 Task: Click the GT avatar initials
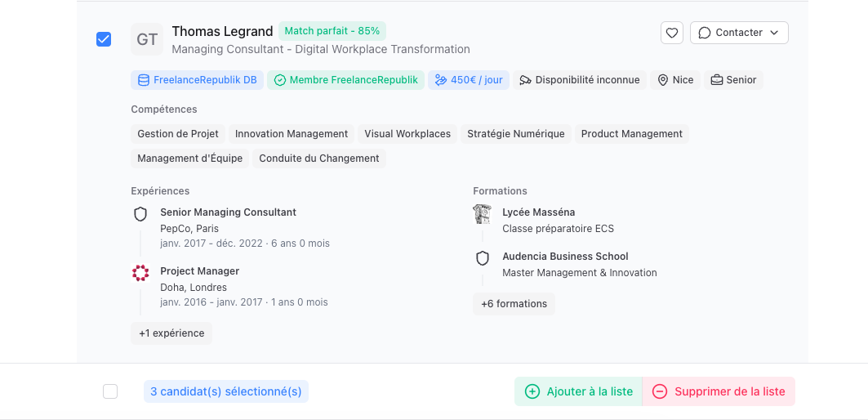pos(147,39)
